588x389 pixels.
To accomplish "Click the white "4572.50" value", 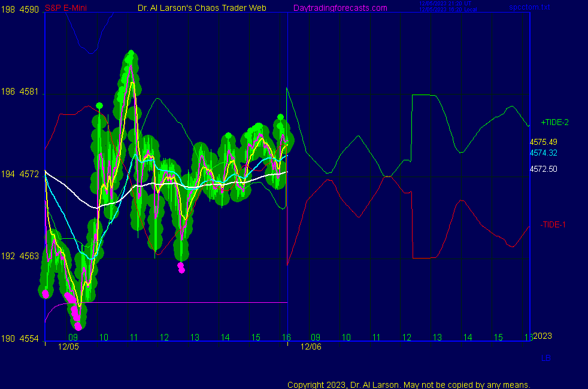I will [x=543, y=169].
